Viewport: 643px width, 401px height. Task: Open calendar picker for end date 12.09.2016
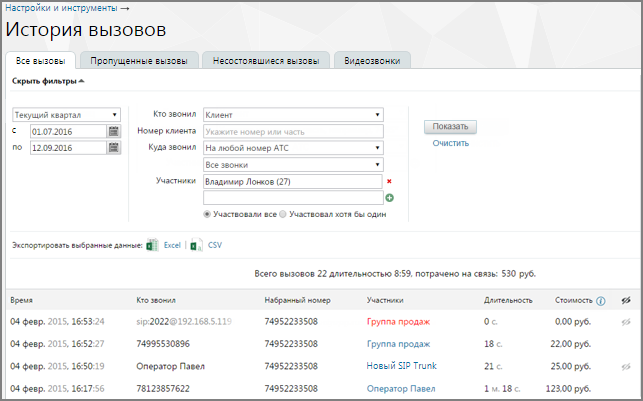(114, 148)
